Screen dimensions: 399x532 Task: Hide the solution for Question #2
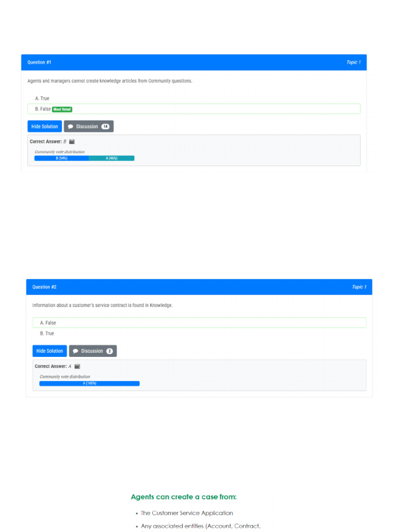(x=49, y=351)
